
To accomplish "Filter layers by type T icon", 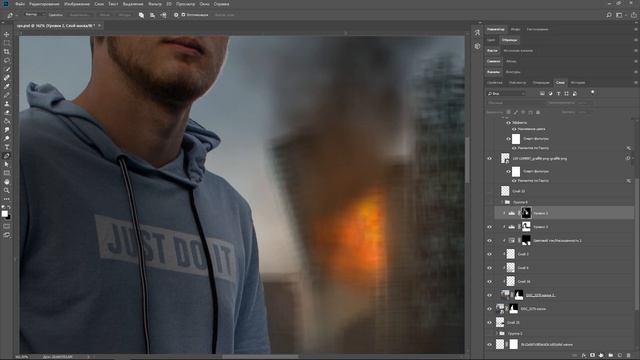I will pos(558,93).
